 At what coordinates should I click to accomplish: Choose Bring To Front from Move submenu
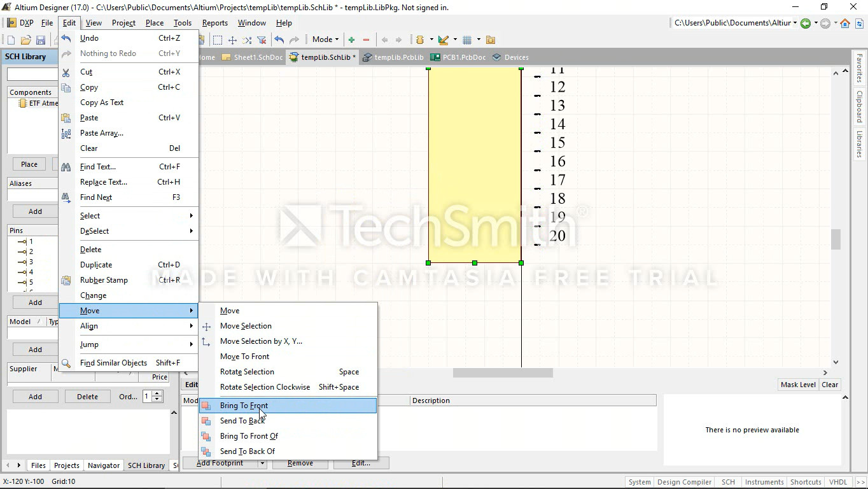click(244, 406)
